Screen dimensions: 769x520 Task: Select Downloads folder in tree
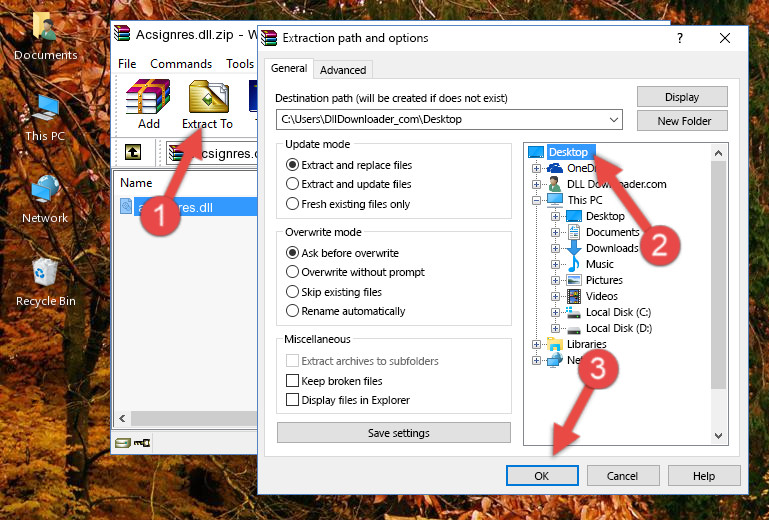click(x=612, y=248)
